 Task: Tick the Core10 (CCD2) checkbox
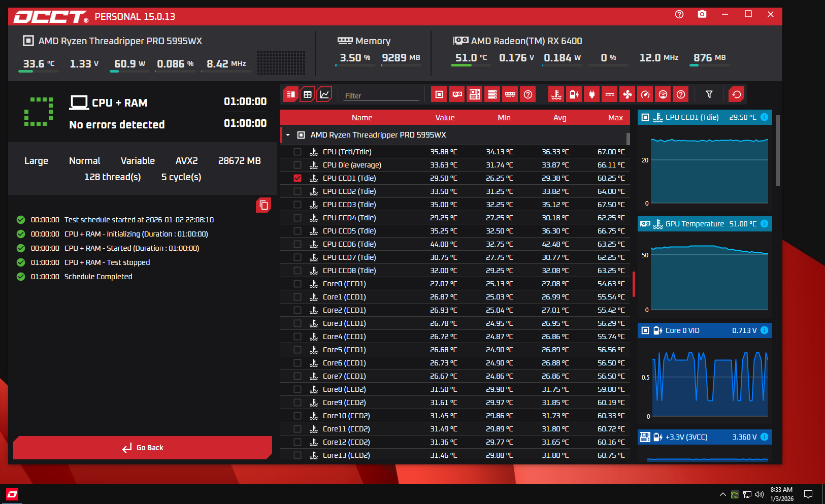point(298,416)
